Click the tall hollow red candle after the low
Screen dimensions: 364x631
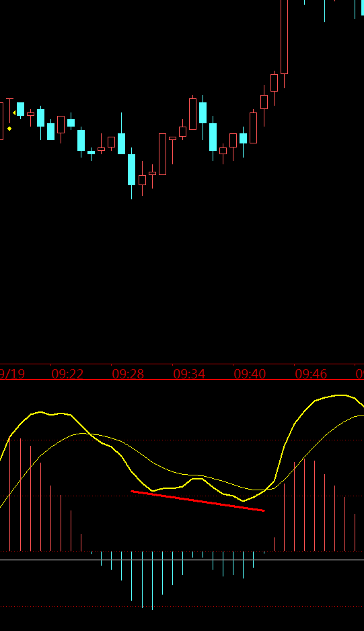pyautogui.click(x=163, y=154)
